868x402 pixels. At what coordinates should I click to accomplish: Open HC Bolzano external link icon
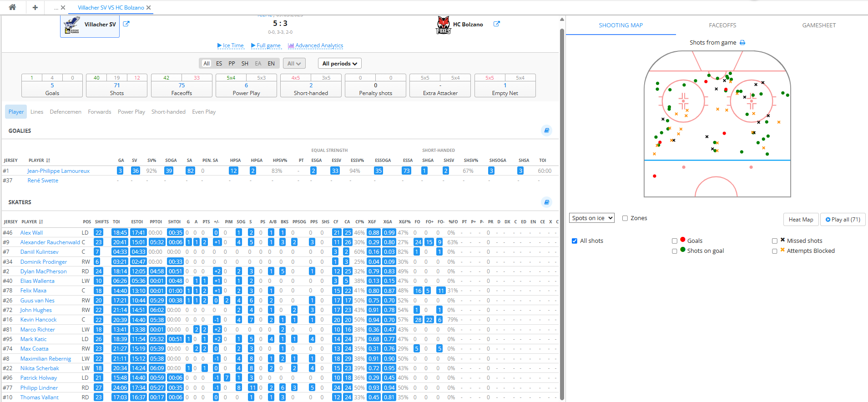click(497, 24)
